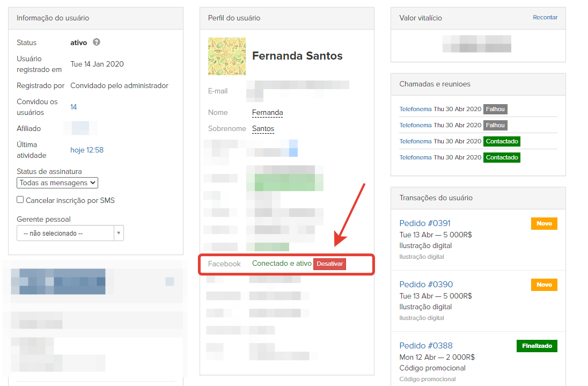Open first Telefonema marked Falhou

(415, 110)
